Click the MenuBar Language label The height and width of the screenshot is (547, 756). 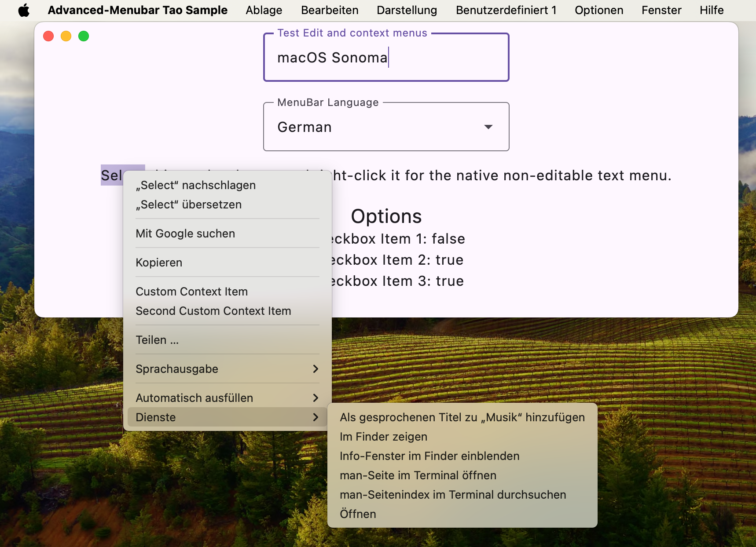coord(328,102)
